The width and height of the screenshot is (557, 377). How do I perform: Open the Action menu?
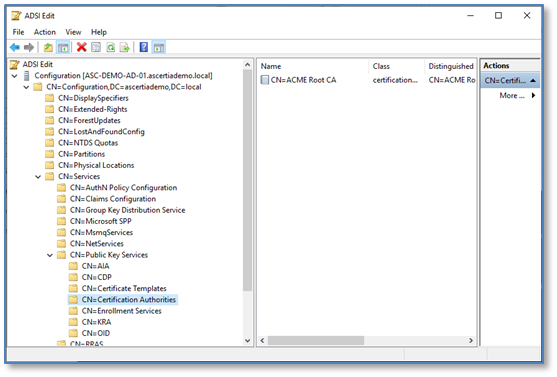tap(45, 32)
